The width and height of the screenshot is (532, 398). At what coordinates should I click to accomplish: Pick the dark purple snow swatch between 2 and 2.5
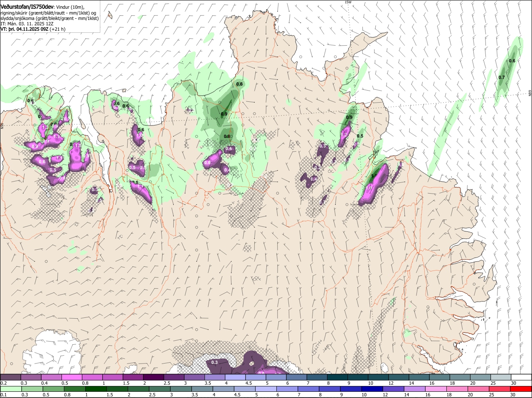click(154, 377)
